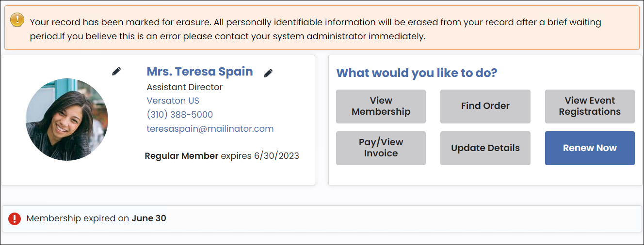The height and width of the screenshot is (245, 644).
Task: Click the pencil icon beside the profile photo
Action: (x=116, y=71)
